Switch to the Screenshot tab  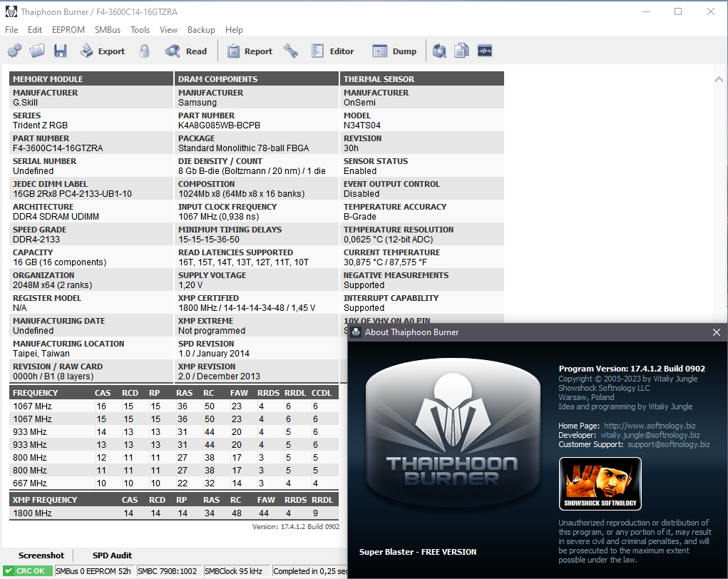point(41,555)
